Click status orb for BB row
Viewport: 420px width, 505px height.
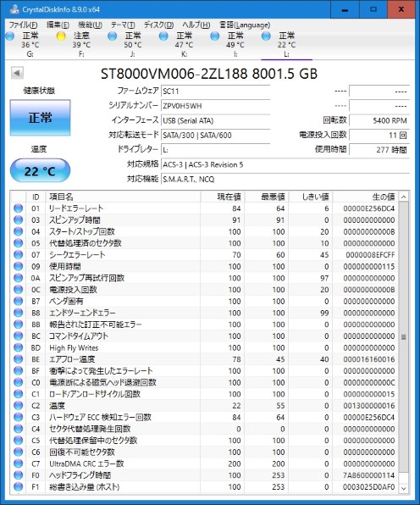point(19,325)
